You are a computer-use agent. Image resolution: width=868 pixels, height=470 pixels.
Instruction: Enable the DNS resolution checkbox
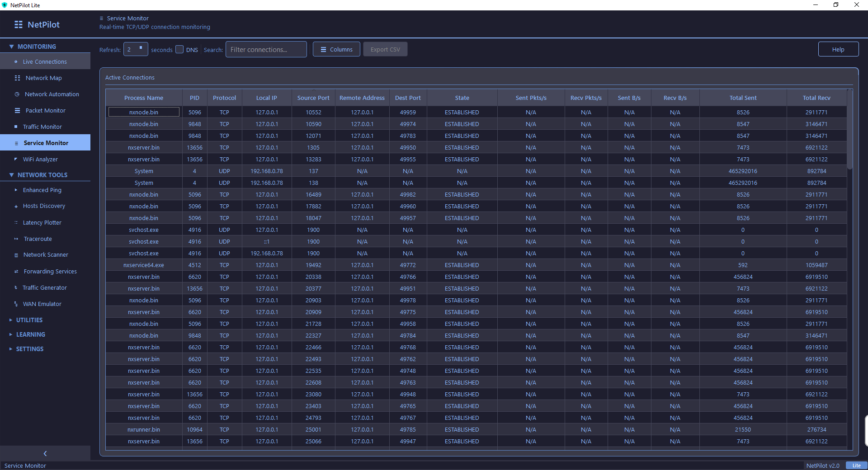179,50
